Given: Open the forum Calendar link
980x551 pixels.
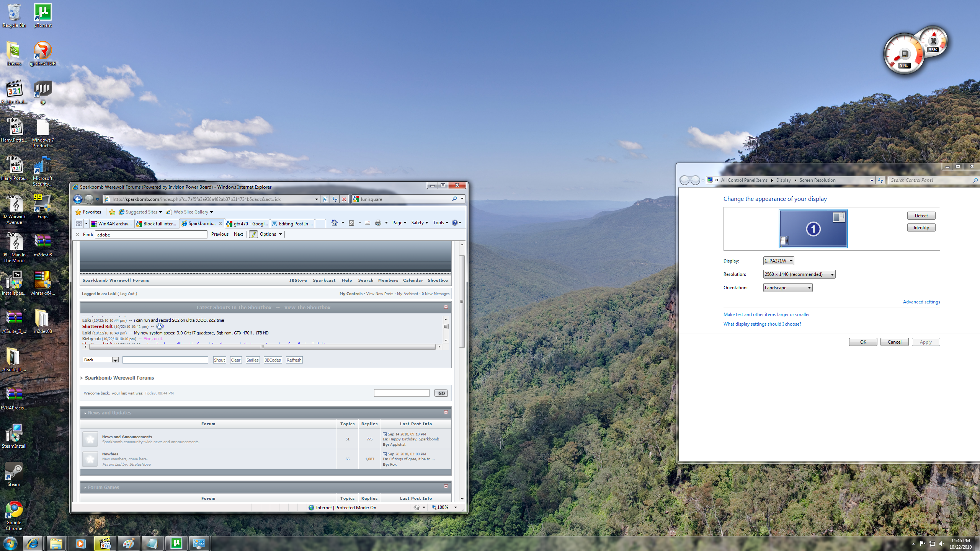Looking at the screenshot, I should (x=413, y=280).
